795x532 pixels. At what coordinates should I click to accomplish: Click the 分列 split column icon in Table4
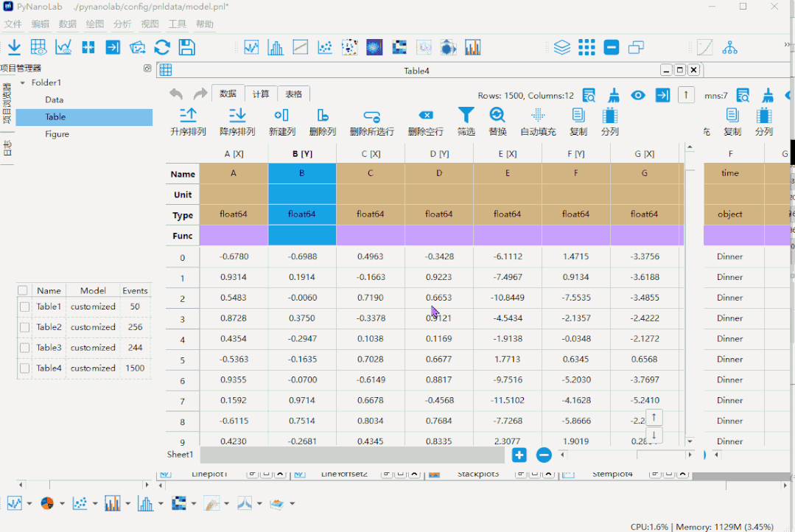coord(609,122)
